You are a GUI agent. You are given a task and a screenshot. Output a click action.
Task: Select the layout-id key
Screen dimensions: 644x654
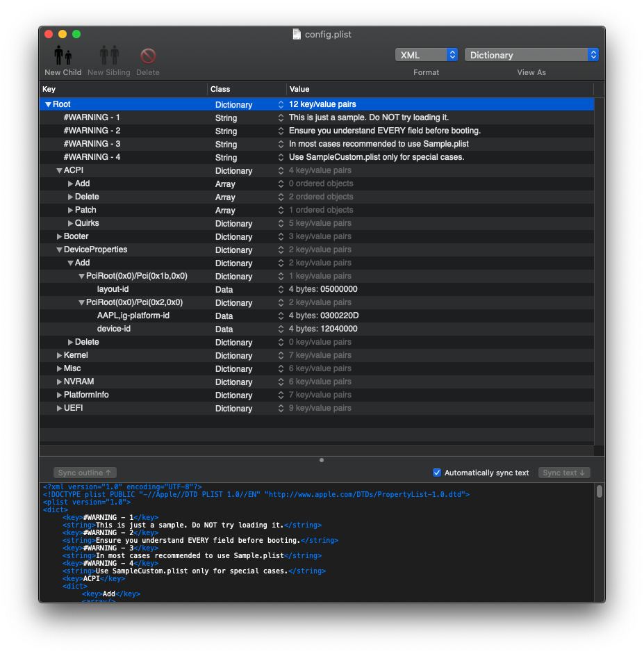(x=113, y=289)
